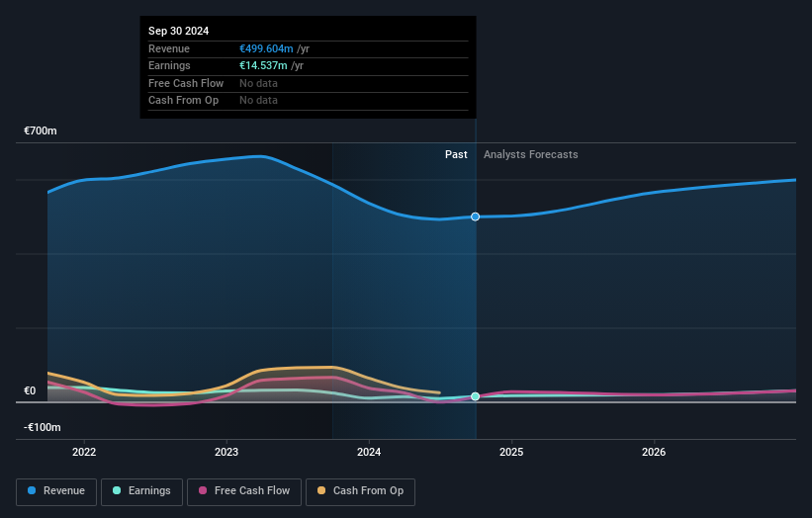This screenshot has height=518, width=812.
Task: Click No data in Free Cash Flow row
Action: click(x=258, y=83)
